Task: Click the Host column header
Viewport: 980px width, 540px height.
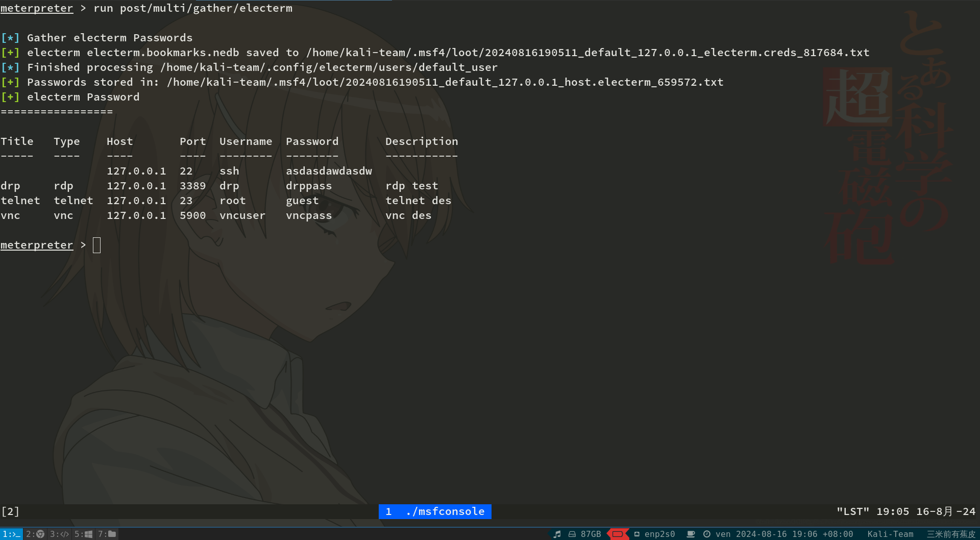Action: [120, 141]
